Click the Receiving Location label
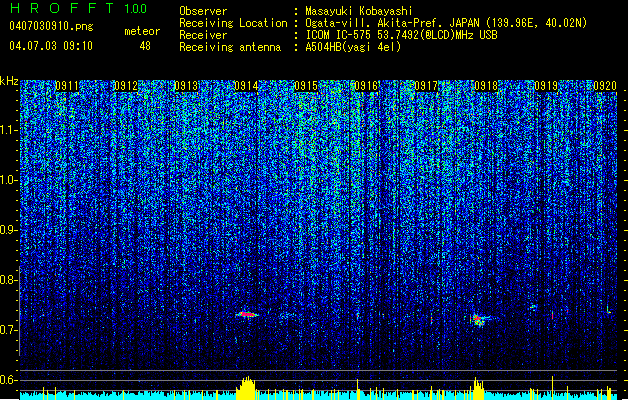 (x=233, y=23)
